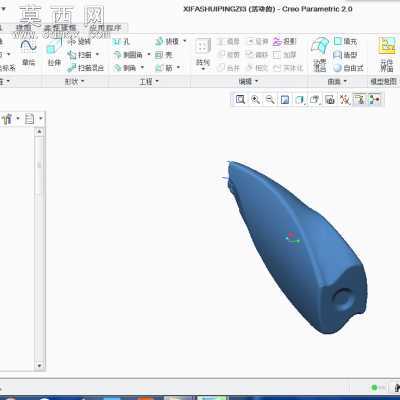Click the disabled Merge (合并) button

[229, 68]
